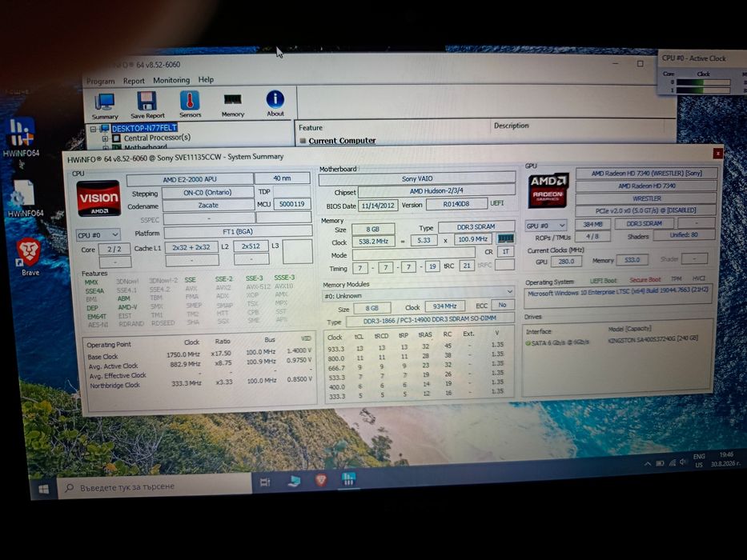This screenshot has width=747, height=560.
Task: Open Task View on the taskbar
Action: (265, 482)
